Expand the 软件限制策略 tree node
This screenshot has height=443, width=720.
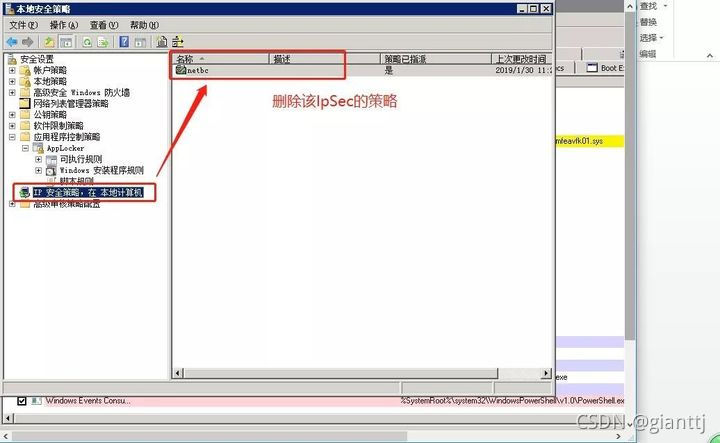[x=12, y=125]
